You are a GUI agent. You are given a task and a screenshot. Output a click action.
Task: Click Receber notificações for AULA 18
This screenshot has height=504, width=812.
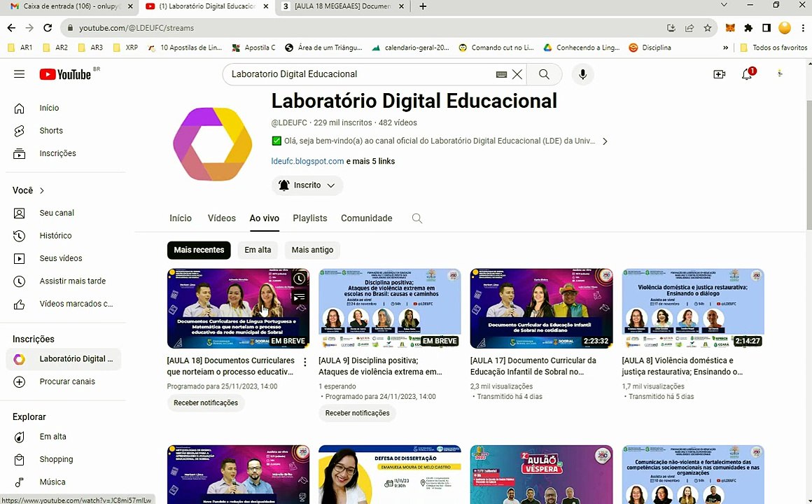206,402
